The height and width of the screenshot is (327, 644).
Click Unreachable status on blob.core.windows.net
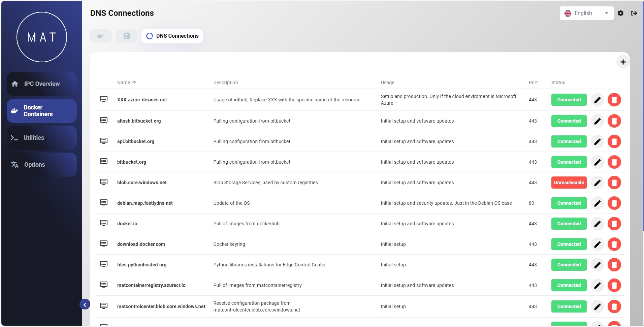point(569,183)
